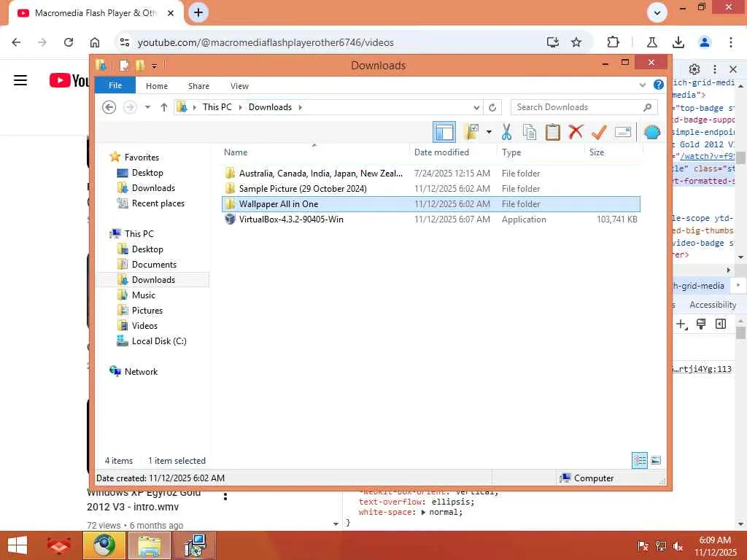Click the blue shell icon

tap(651, 132)
